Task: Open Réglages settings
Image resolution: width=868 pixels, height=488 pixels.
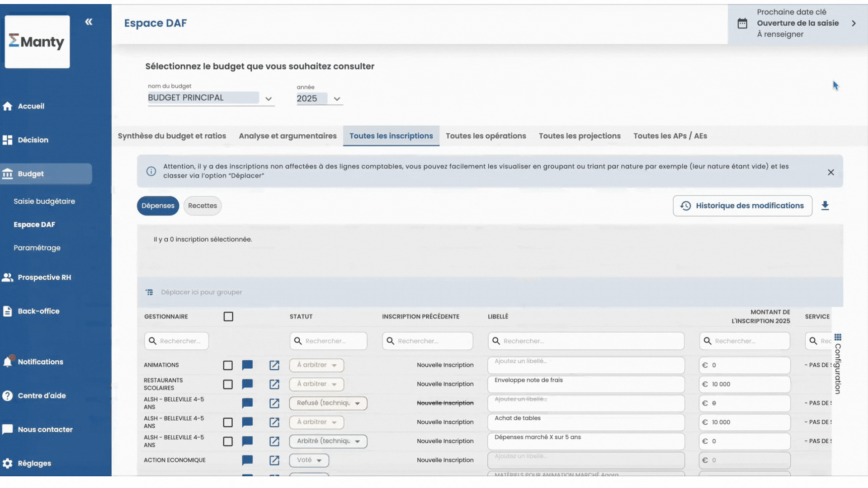Action: (26, 464)
